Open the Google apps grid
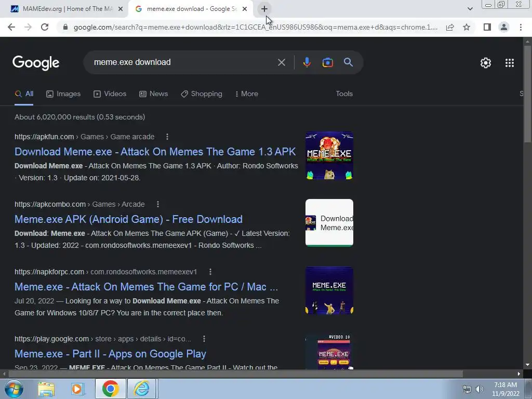The width and height of the screenshot is (532, 399). click(509, 63)
